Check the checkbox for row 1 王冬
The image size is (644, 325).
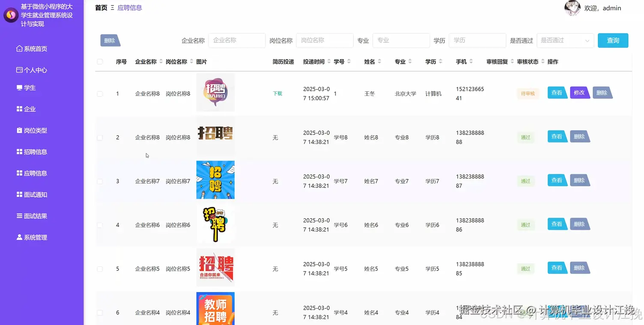[x=100, y=93]
